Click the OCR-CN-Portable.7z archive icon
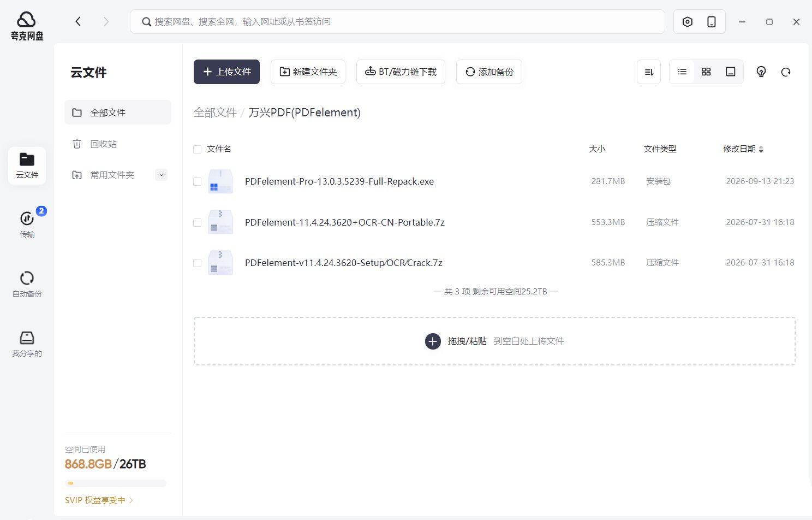 point(220,222)
